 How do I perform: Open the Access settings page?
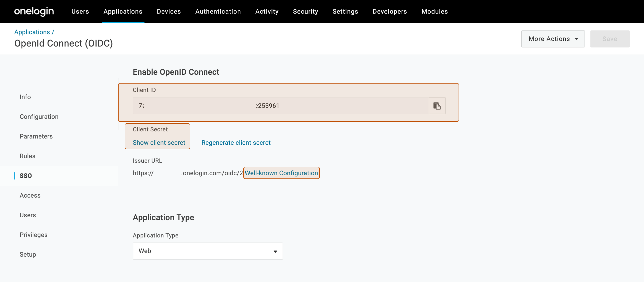tap(30, 195)
